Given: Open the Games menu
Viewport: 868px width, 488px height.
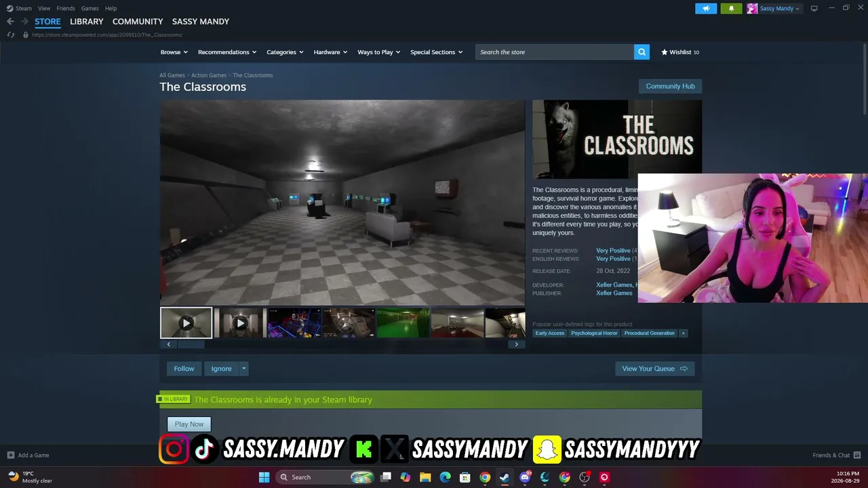Looking at the screenshot, I should coord(90,8).
